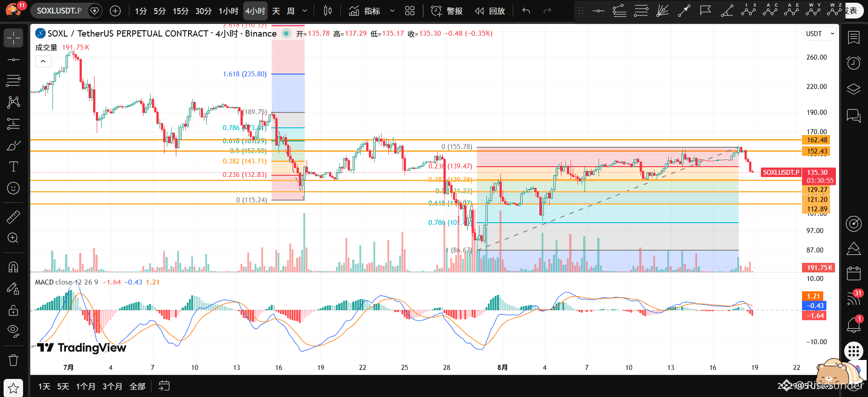Select the forecasting and measurement tool
This screenshot has width=868, height=397.
coord(14,124)
